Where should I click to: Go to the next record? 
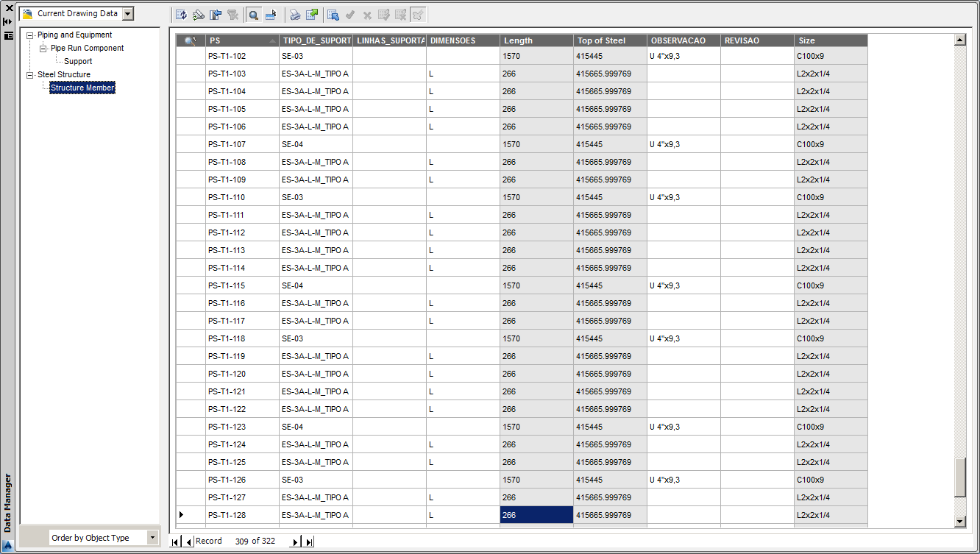click(x=295, y=541)
